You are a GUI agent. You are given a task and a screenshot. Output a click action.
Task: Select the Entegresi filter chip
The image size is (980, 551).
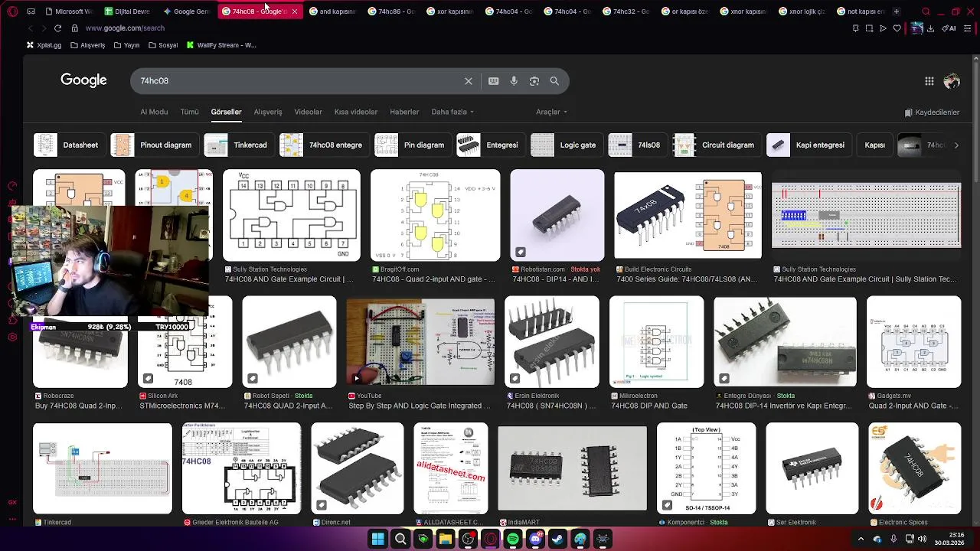coord(490,145)
